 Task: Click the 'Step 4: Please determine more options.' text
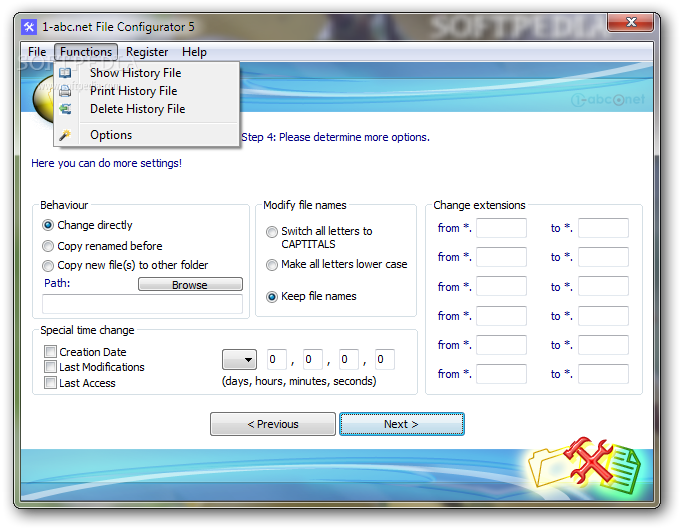tap(335, 137)
